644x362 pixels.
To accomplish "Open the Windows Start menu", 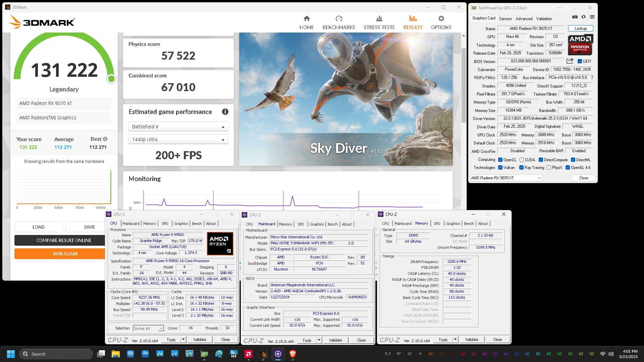I will tap(11, 354).
